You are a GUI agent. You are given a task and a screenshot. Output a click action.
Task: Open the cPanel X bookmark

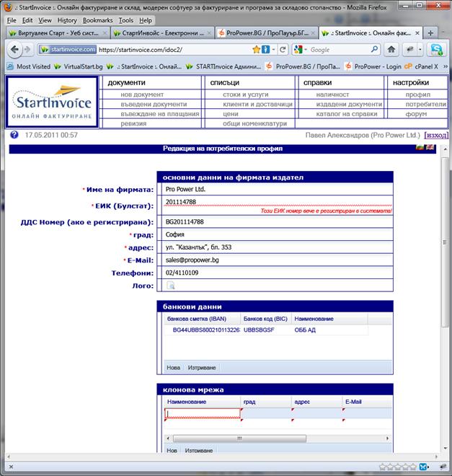pos(422,66)
